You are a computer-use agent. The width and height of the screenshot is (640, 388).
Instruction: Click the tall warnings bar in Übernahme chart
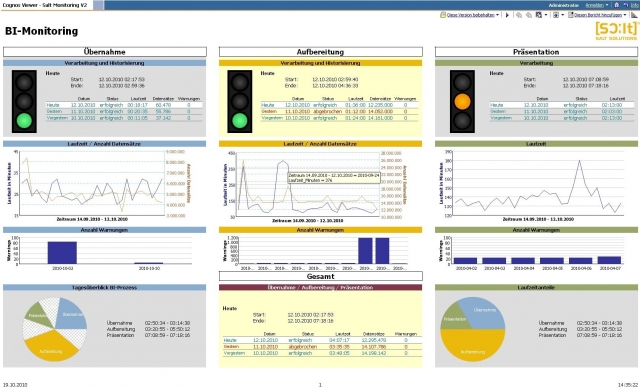pyautogui.click(x=62, y=253)
